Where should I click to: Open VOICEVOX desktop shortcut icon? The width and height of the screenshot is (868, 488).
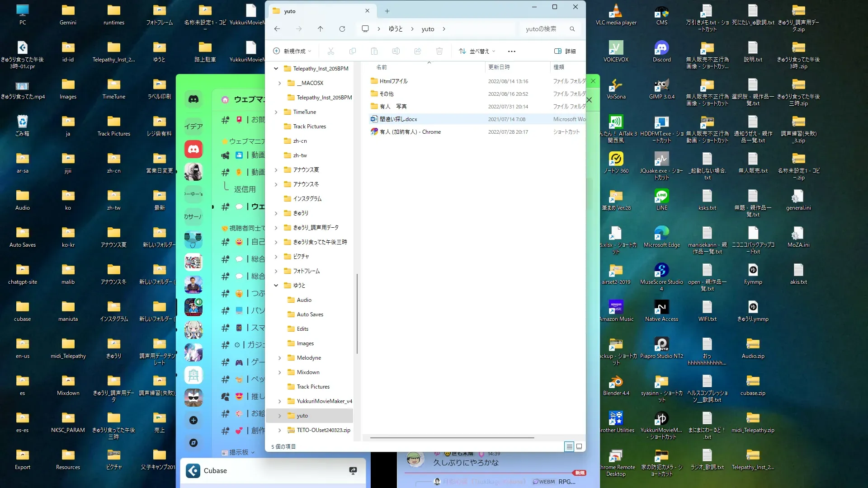(616, 48)
